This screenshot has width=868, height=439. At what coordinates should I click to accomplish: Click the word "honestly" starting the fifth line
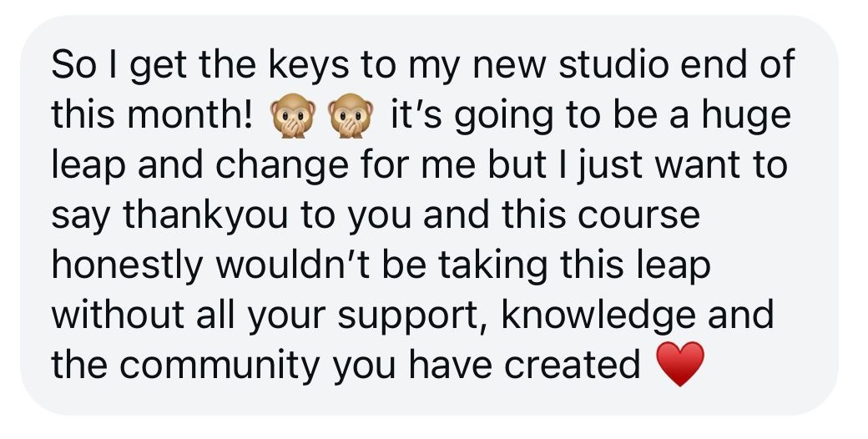(x=128, y=265)
